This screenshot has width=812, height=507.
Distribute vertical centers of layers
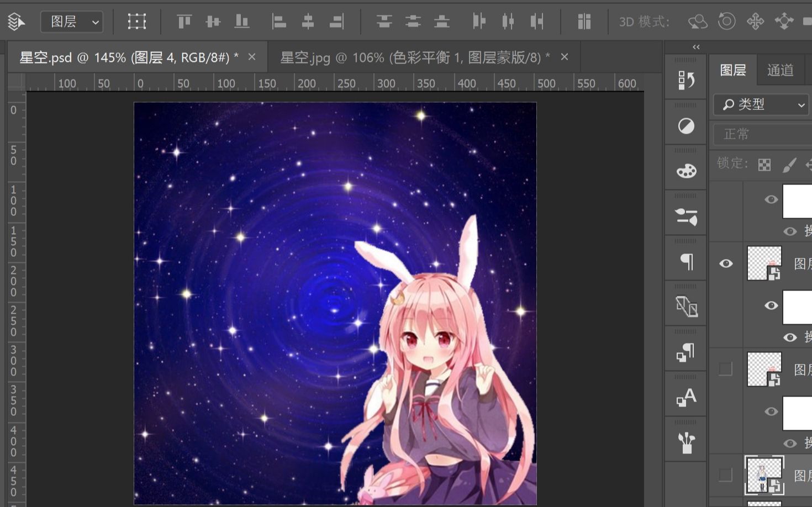413,22
